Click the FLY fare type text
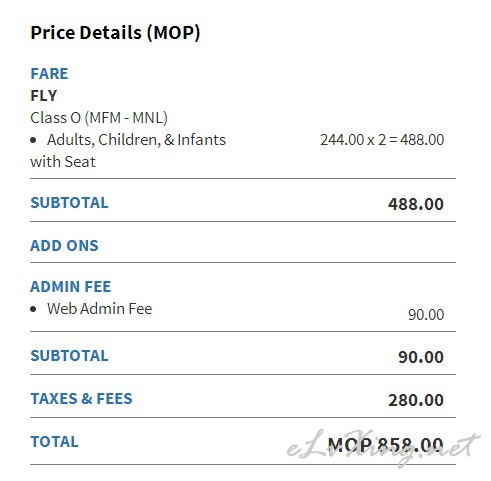The image size is (491, 481). (44, 96)
